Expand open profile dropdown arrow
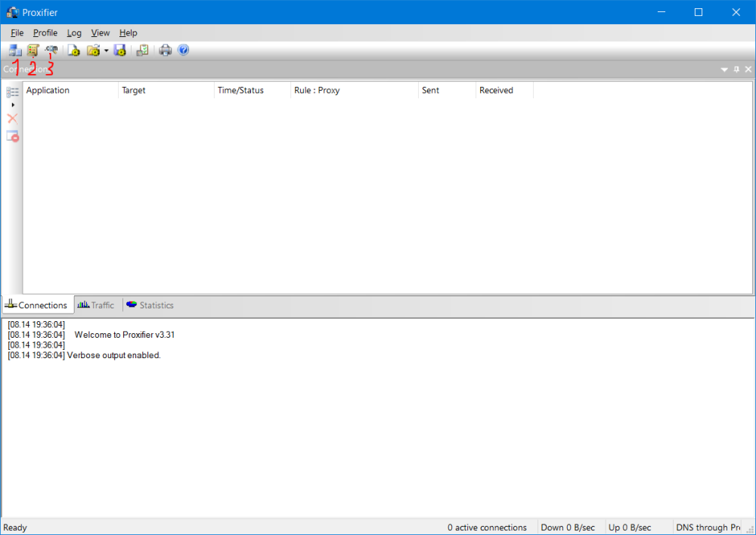This screenshot has height=535, width=756. [106, 51]
